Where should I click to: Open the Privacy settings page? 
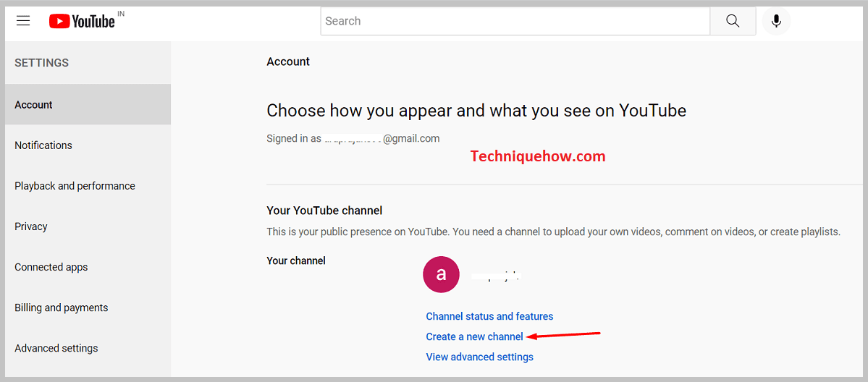(31, 226)
